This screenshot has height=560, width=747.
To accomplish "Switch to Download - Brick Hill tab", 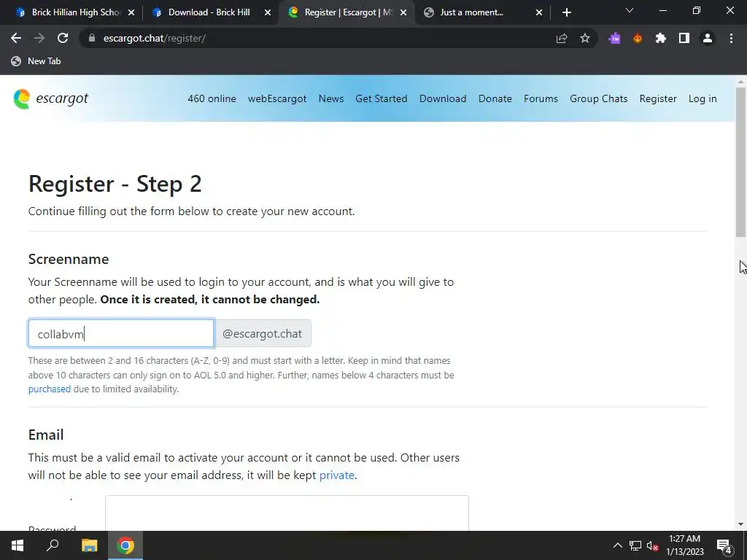I will tap(209, 12).
